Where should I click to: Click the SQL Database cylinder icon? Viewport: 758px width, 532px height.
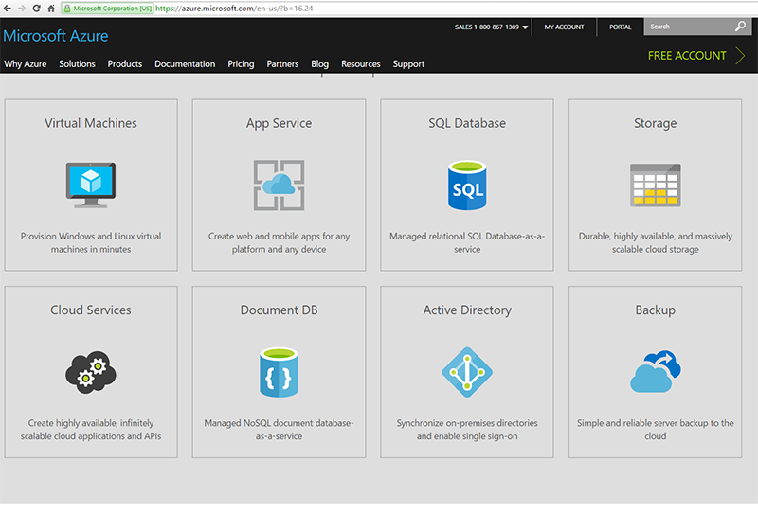coord(466,185)
